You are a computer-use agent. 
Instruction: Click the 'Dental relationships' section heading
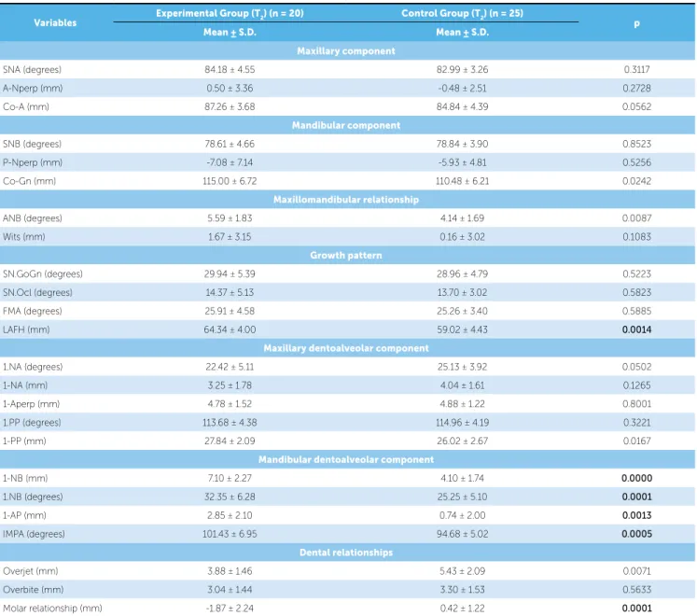pos(346,553)
